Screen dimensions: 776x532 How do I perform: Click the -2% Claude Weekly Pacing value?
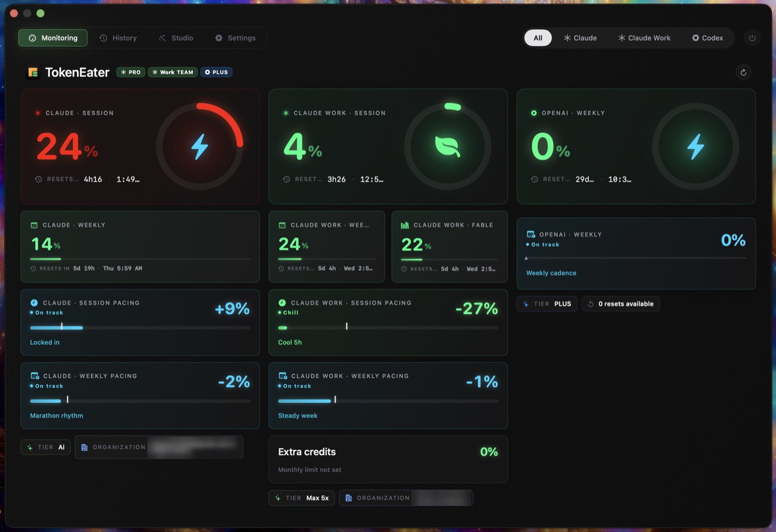click(x=234, y=382)
